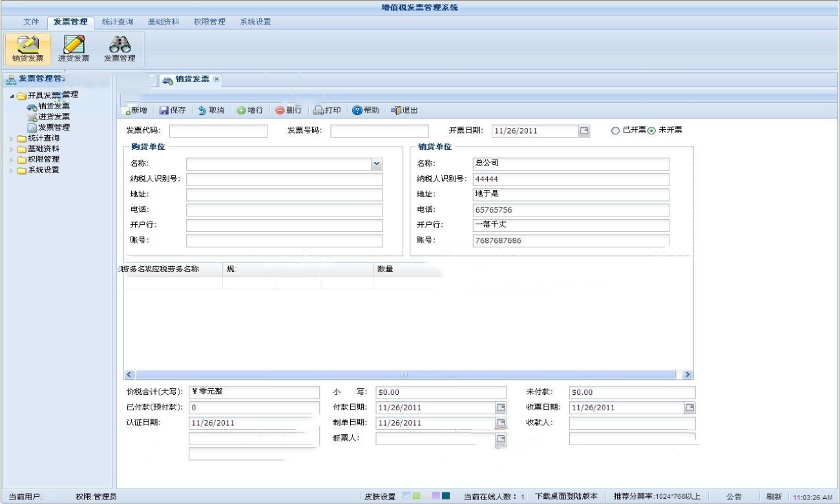
Task: Click the 新增 toolbar button
Action: click(136, 110)
